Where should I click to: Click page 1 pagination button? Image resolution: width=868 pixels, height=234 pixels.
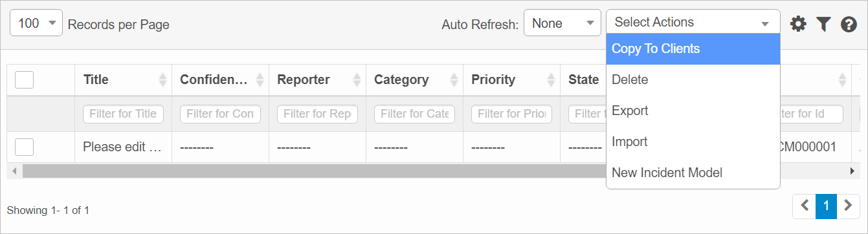click(x=826, y=206)
